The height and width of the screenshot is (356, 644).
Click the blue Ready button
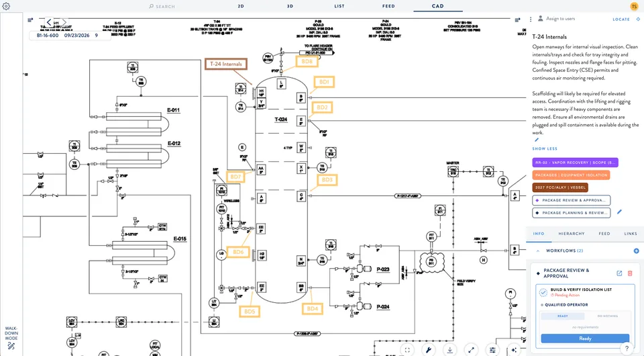point(585,339)
